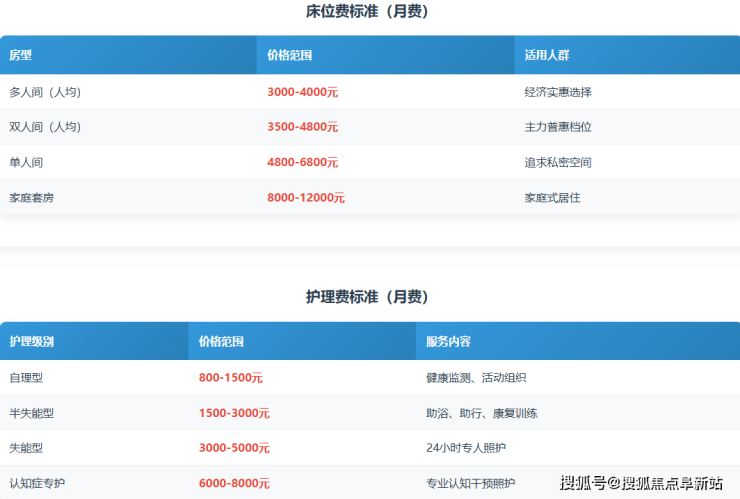Select the 半失能型 row label

32,413
